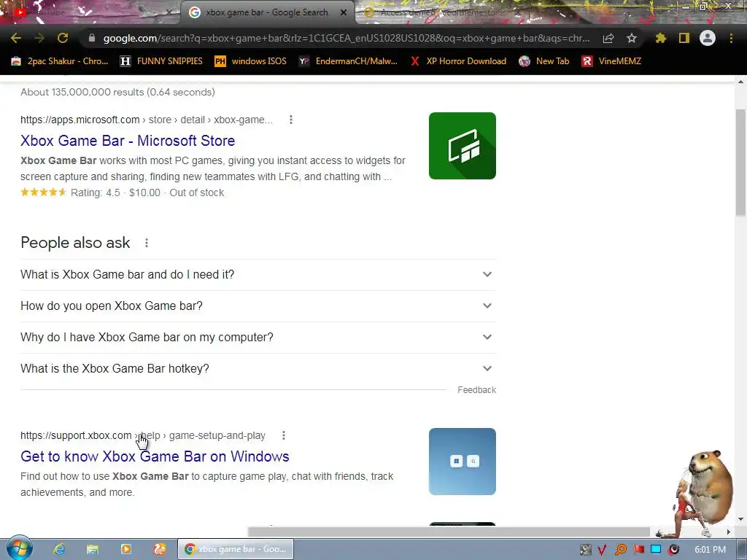
Task: Switch to the Access denied tab
Action: [443, 12]
